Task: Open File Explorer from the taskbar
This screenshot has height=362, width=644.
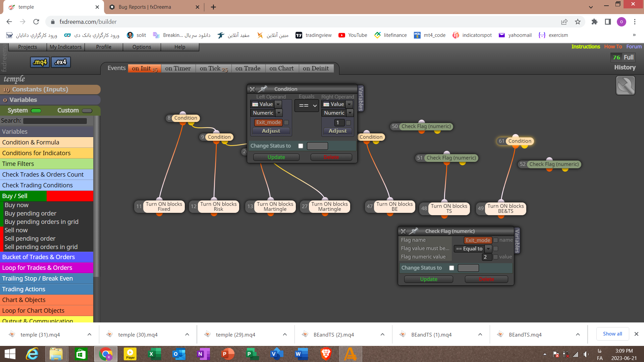Action: click(56, 354)
